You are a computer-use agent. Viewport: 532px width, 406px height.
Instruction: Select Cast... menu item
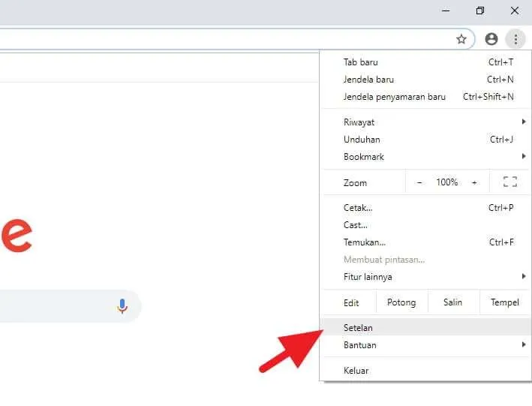(425, 225)
